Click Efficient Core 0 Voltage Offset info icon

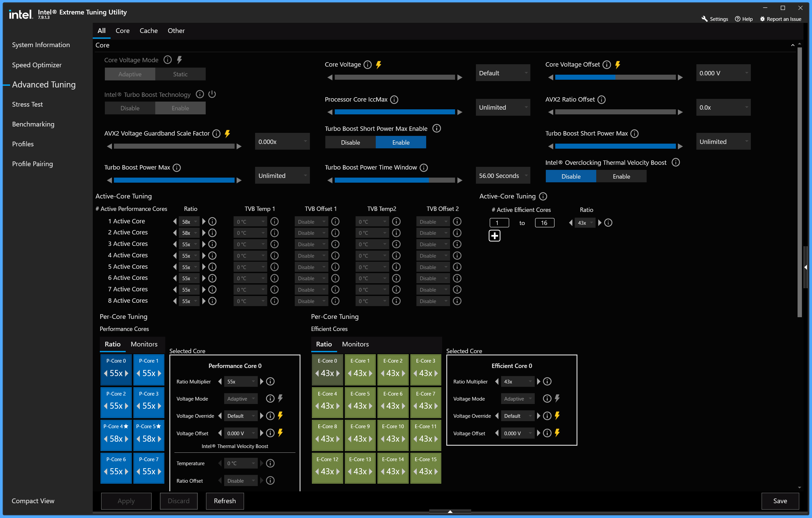click(547, 433)
